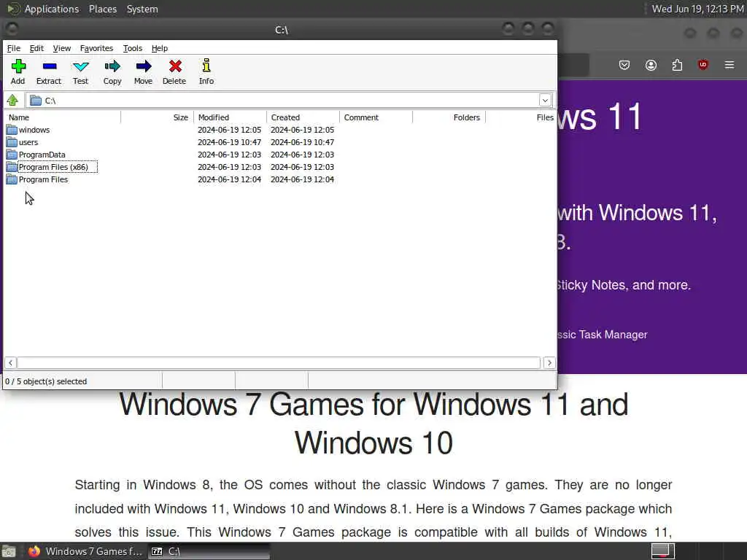Screen dimensions: 747x560
Task: Click workspace switcher in bottom panel
Action: [662, 551]
